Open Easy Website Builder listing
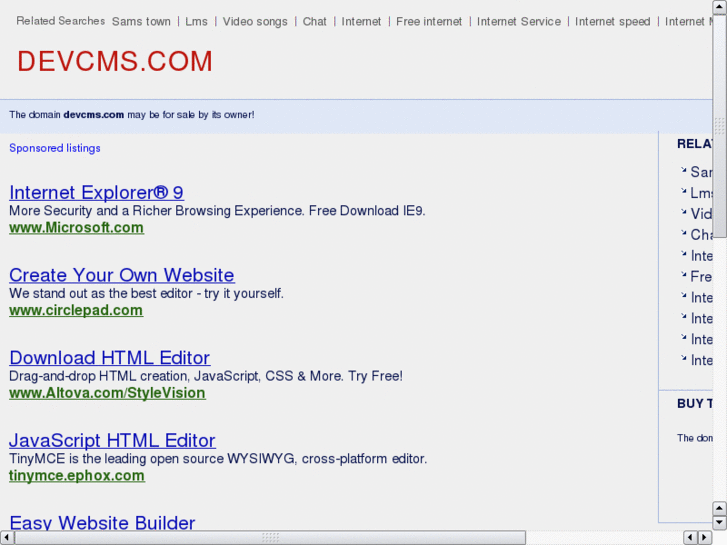This screenshot has width=727, height=545. click(102, 523)
